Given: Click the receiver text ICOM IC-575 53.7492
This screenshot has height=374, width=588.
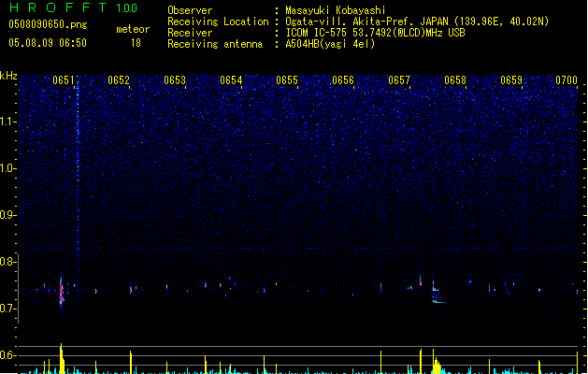Looking at the screenshot, I should pos(339,33).
